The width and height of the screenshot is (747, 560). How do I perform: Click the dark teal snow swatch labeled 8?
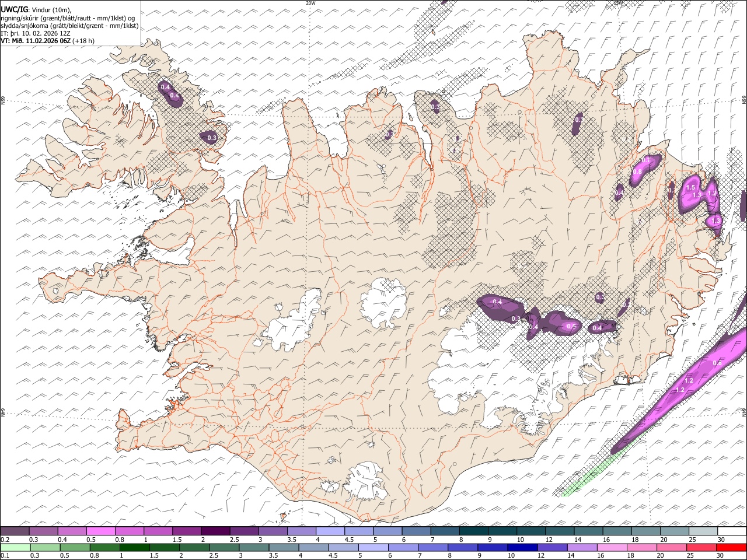pyautogui.click(x=473, y=531)
